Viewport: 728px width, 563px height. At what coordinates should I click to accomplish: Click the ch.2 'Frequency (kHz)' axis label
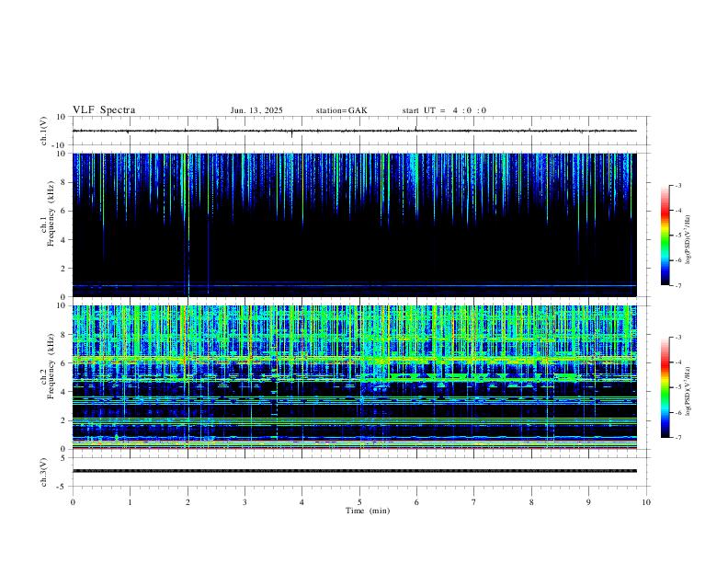(x=51, y=366)
